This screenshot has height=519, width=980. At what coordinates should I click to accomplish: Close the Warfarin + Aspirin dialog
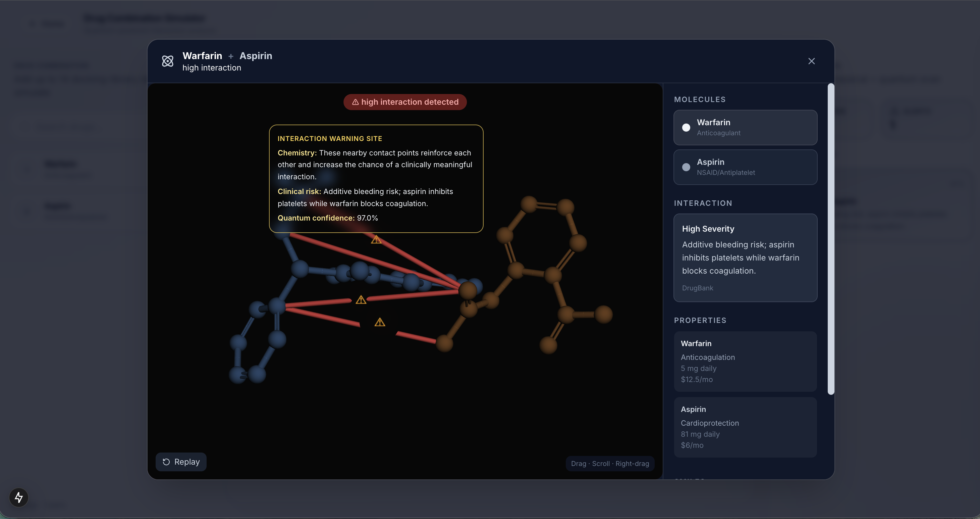811,61
